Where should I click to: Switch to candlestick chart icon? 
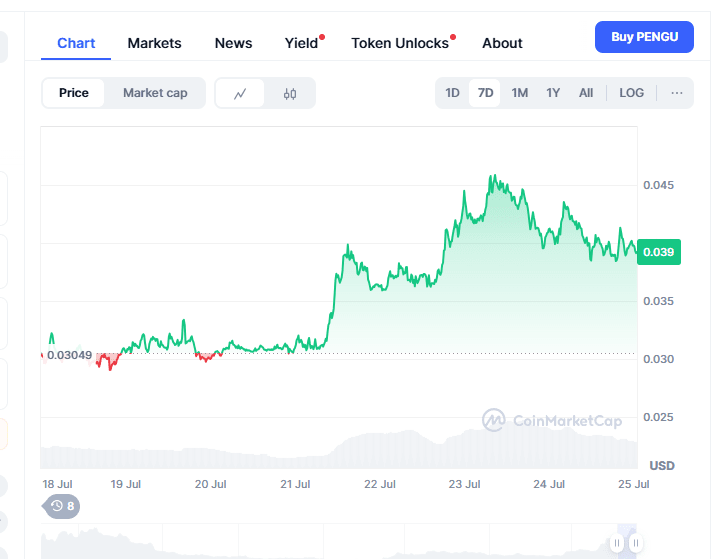(290, 93)
